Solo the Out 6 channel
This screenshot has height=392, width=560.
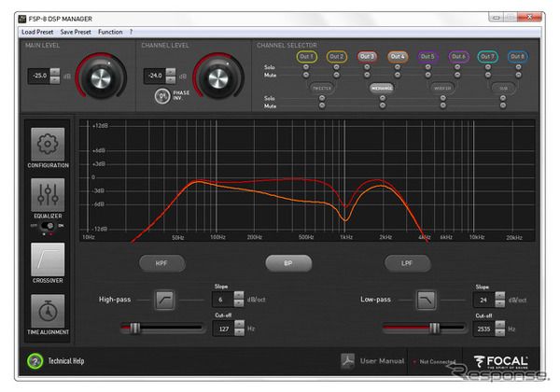click(x=457, y=67)
